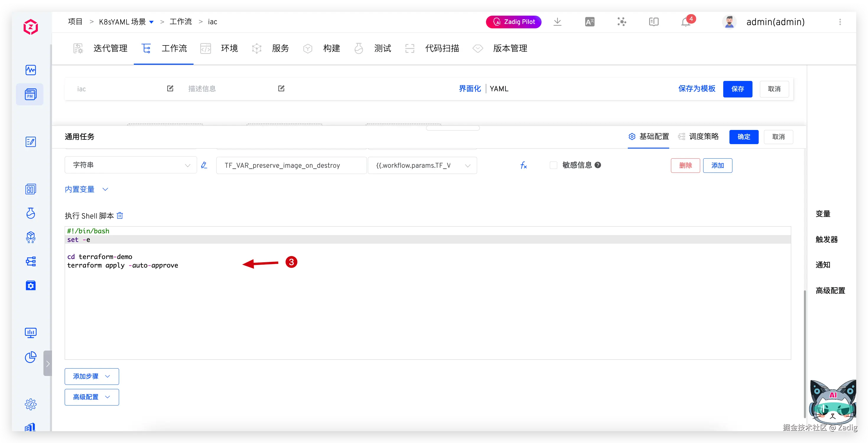Image resolution: width=868 pixels, height=443 pixels.
Task: Expand the 添加步骤 dropdown button
Action: coord(92,376)
